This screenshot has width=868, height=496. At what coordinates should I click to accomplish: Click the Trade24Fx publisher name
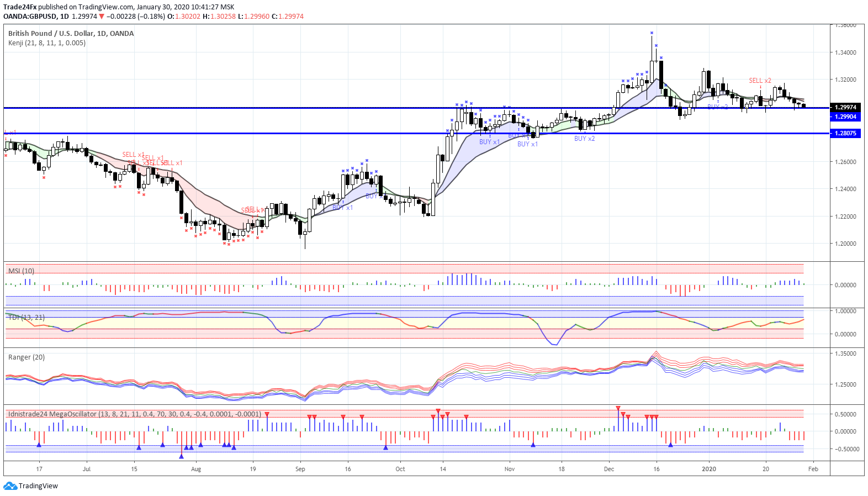tap(20, 7)
